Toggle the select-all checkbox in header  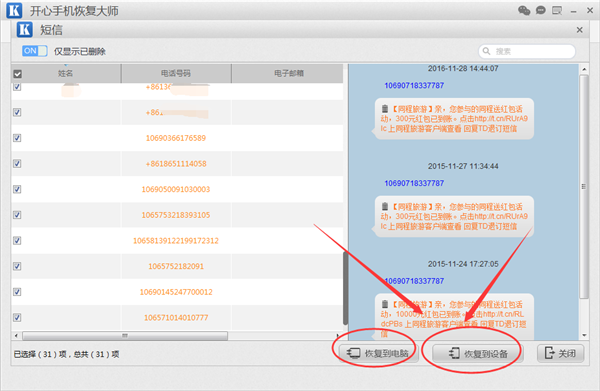pyautogui.click(x=18, y=74)
